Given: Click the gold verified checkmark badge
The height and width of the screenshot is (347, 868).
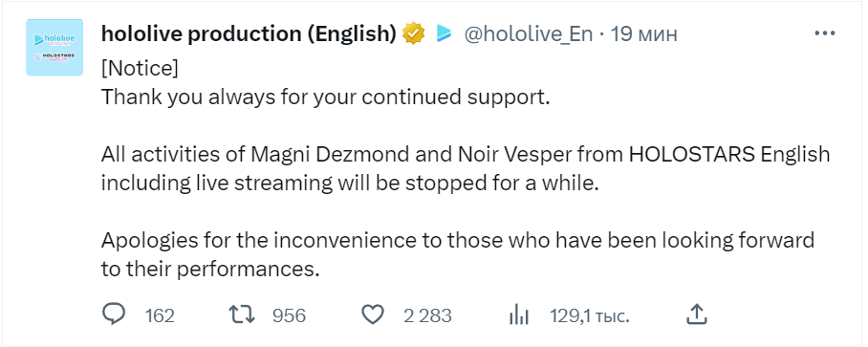Looking at the screenshot, I should point(413,33).
